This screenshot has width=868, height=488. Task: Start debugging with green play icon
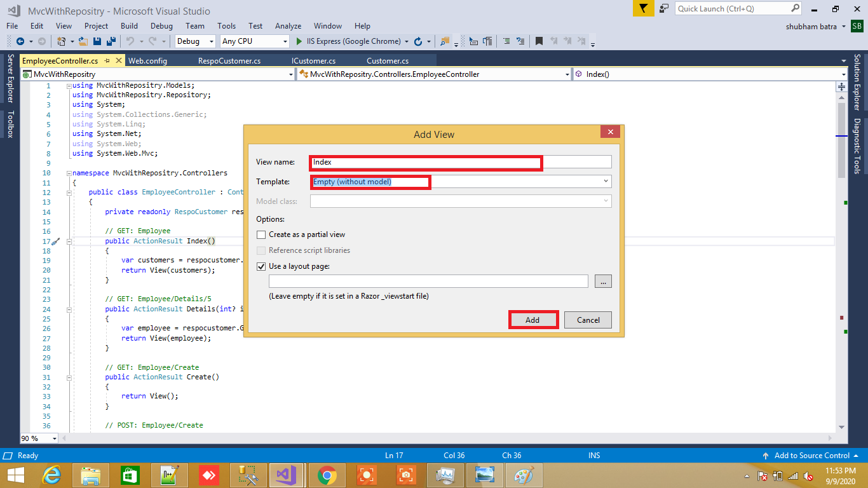300,41
